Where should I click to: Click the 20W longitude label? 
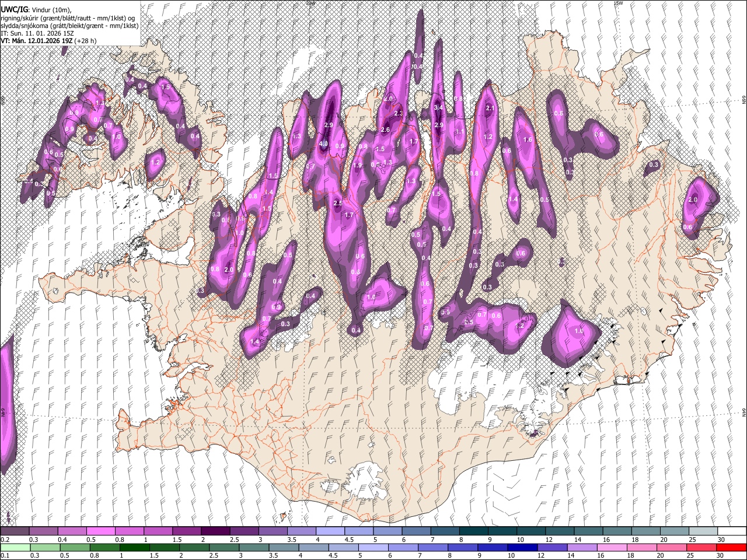[310, 3]
